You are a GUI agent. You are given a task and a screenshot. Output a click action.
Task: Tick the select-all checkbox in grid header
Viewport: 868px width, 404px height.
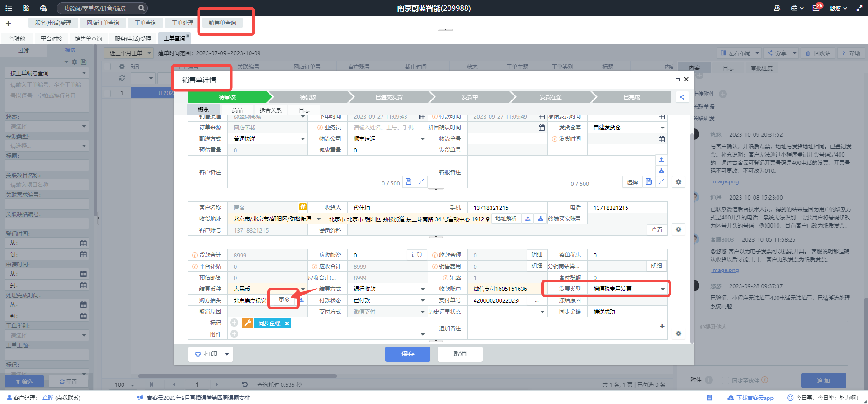(x=107, y=67)
